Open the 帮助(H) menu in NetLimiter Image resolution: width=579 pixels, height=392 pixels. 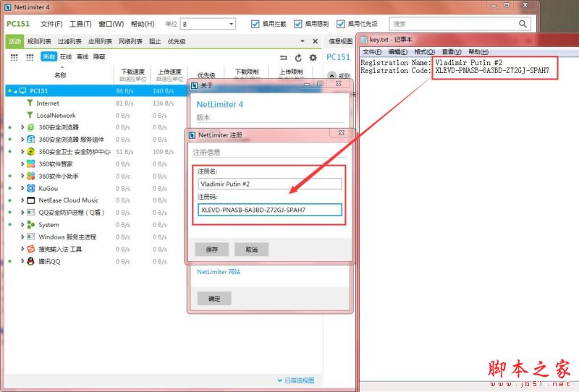pyautogui.click(x=143, y=24)
